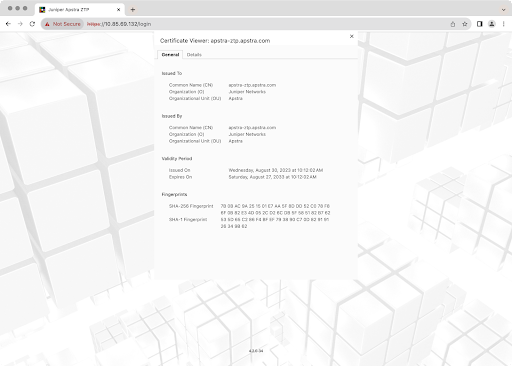The image size is (512, 366).
Task: Click the Validity Period section heading
Action: click(177, 159)
